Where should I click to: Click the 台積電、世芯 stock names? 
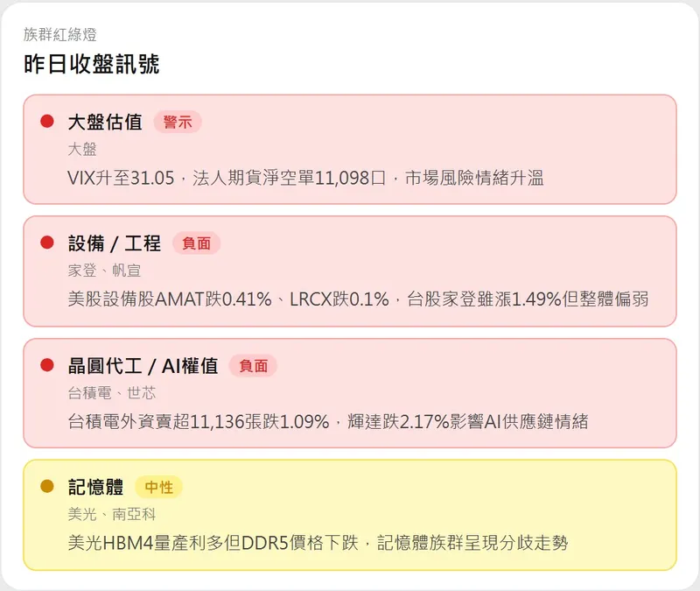tap(112, 393)
